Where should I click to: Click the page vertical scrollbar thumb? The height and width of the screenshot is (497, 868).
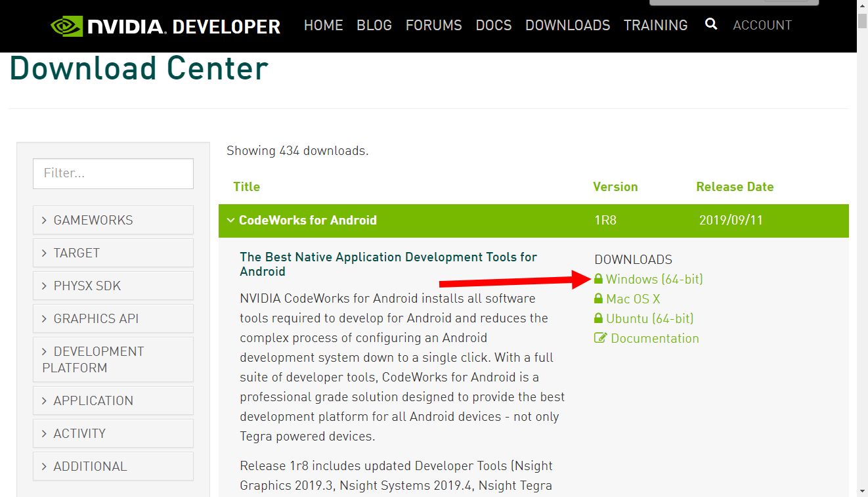pyautogui.click(x=862, y=21)
